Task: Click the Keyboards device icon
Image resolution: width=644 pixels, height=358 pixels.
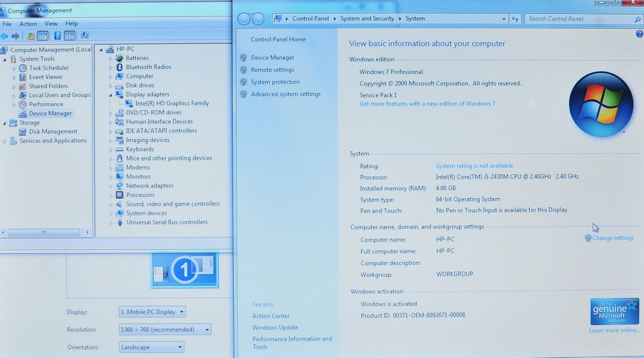Action: pos(119,149)
